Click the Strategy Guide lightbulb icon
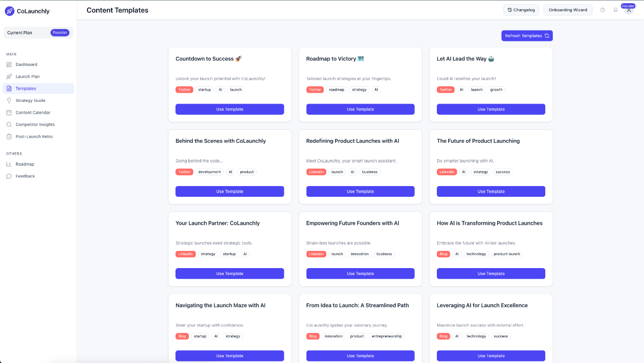The height and width of the screenshot is (363, 644). (9, 101)
